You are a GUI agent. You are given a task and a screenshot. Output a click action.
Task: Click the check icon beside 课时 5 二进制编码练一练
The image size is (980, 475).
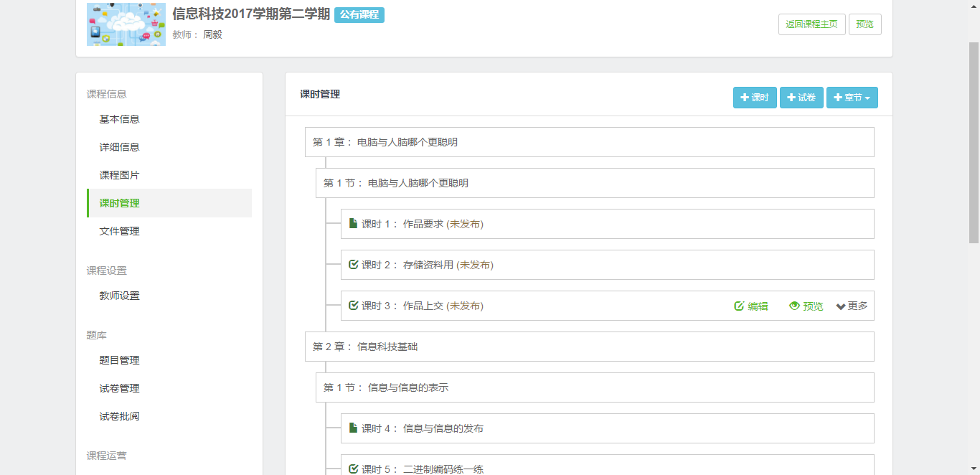tap(353, 469)
